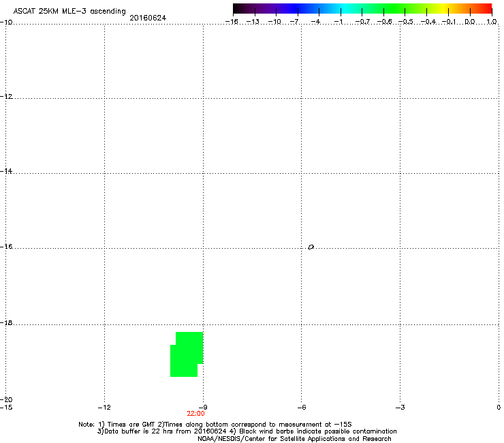Click the -14 latitude axis label

point(6,171)
